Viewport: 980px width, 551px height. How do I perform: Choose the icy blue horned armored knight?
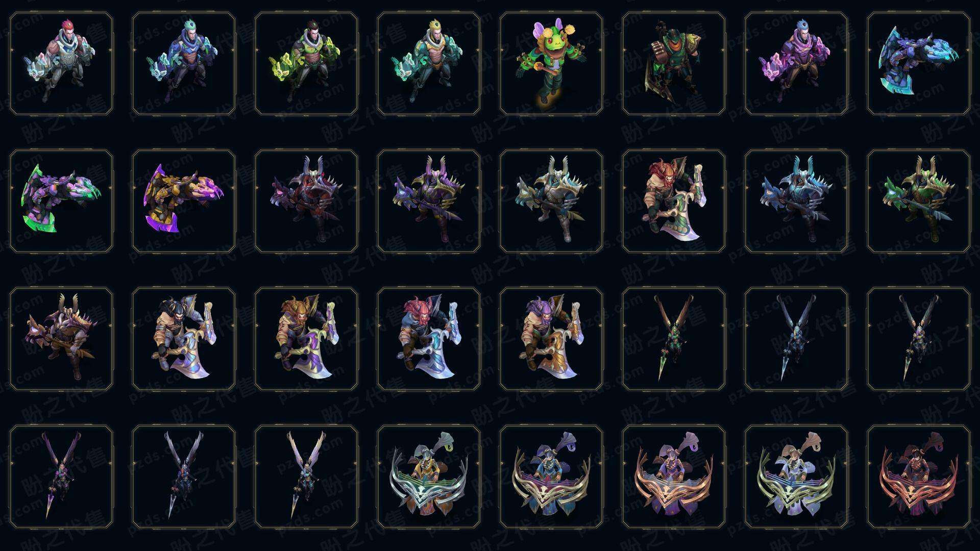pos(796,201)
